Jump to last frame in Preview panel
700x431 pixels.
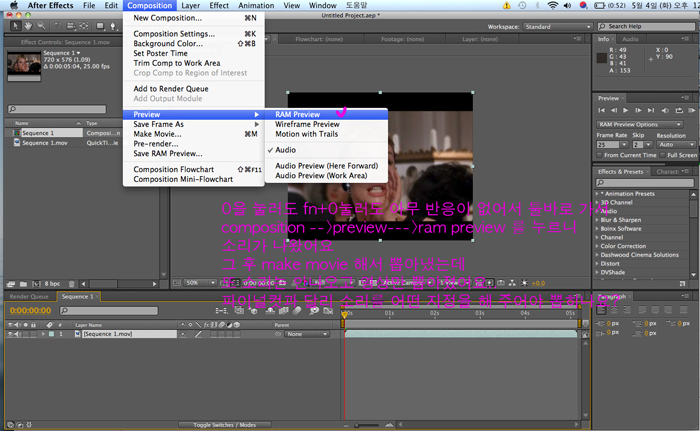pyautogui.click(x=651, y=110)
